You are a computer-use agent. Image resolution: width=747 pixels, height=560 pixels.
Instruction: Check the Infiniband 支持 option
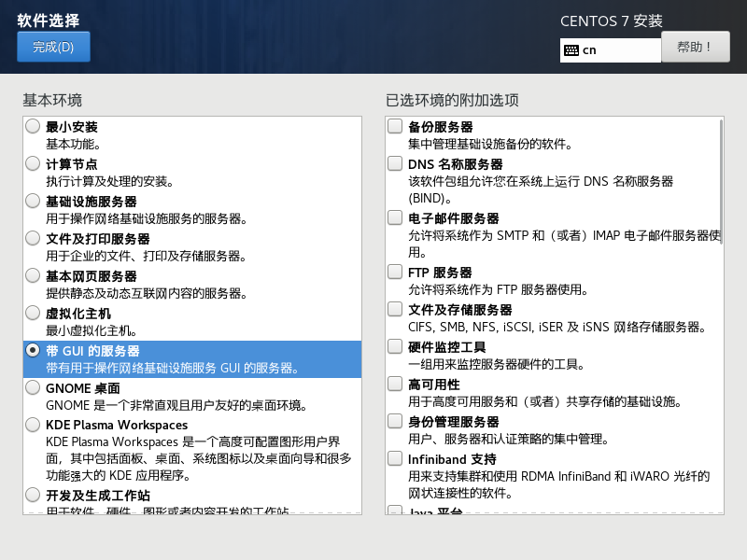pyautogui.click(x=393, y=459)
